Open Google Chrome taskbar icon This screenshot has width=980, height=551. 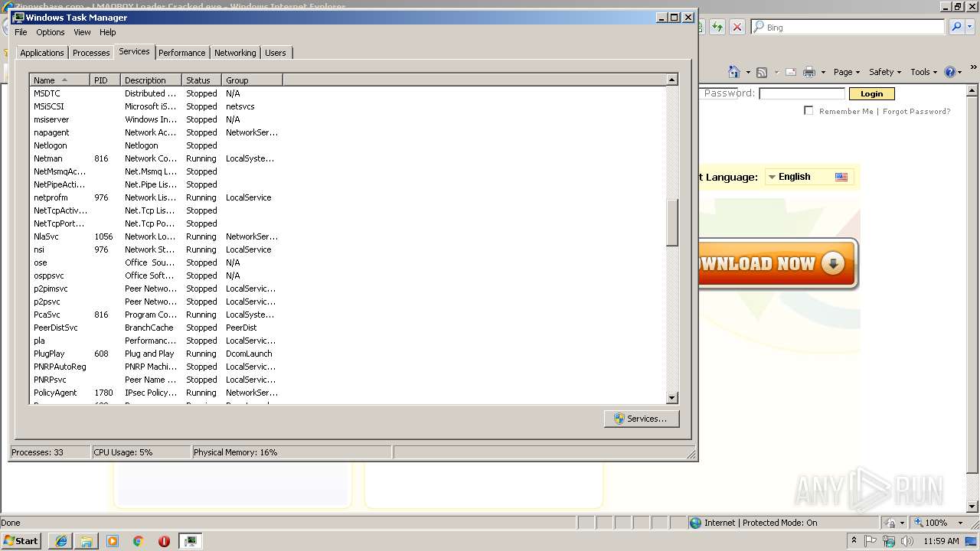pos(139,540)
